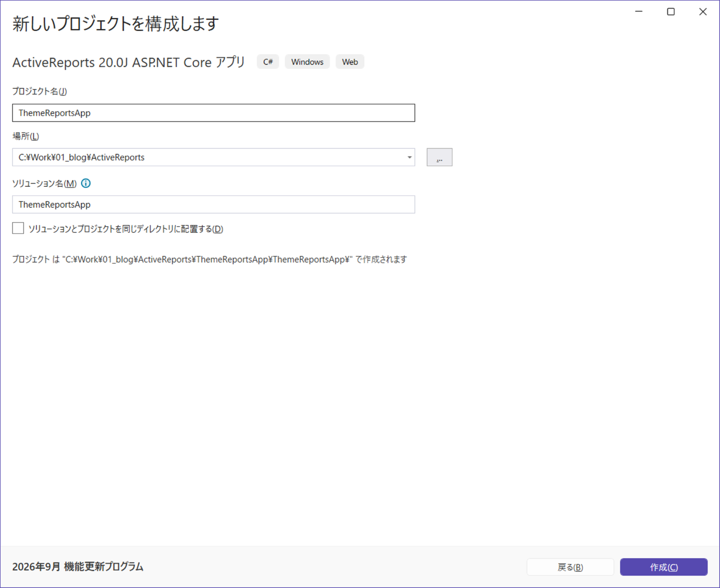Click the 新しいプロジェクトを構成します heading
The width and height of the screenshot is (720, 588).
pos(116,24)
